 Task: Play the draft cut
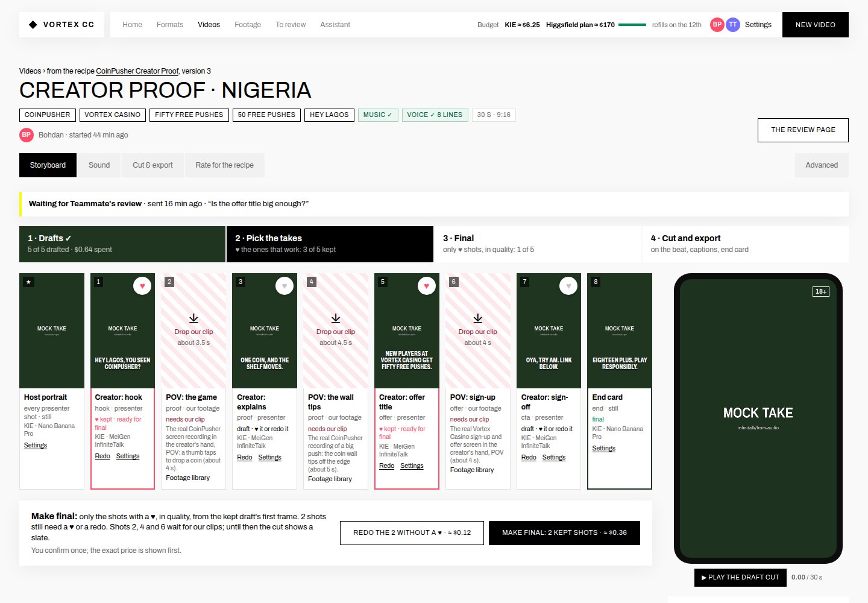[740, 578]
